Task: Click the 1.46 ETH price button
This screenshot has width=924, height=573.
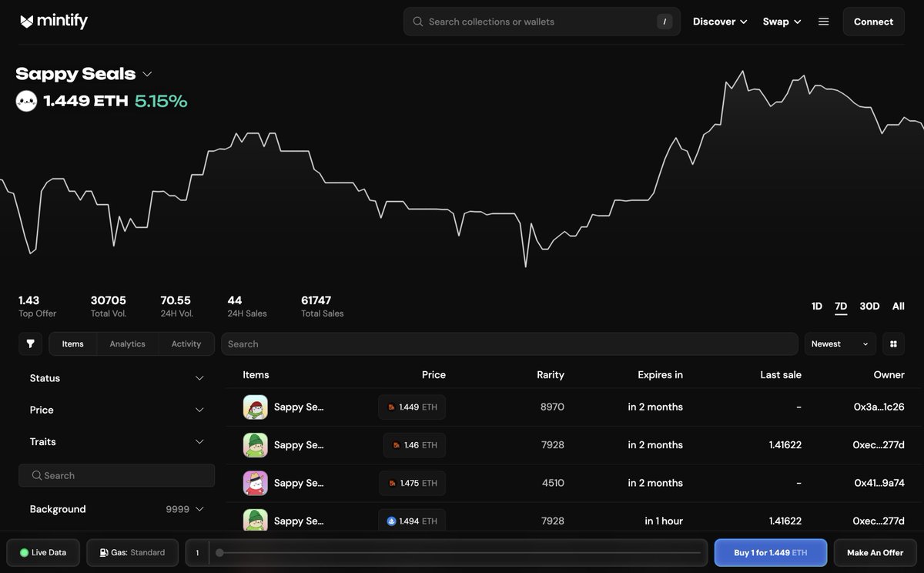Action: point(414,445)
